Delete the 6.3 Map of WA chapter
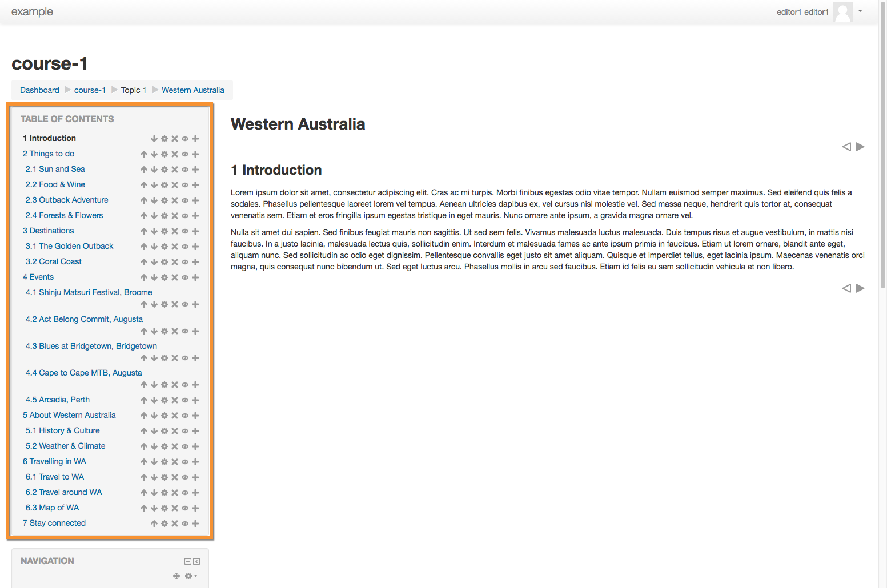 tap(175, 508)
